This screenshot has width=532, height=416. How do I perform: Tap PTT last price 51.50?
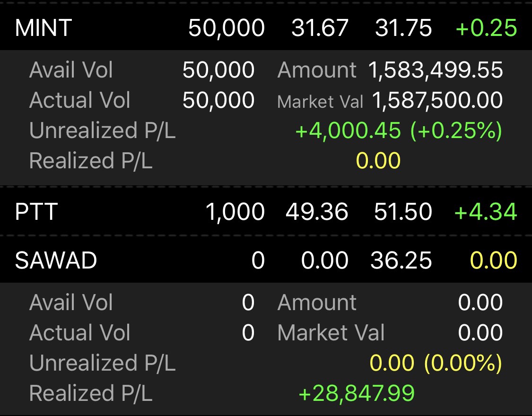tap(403, 212)
